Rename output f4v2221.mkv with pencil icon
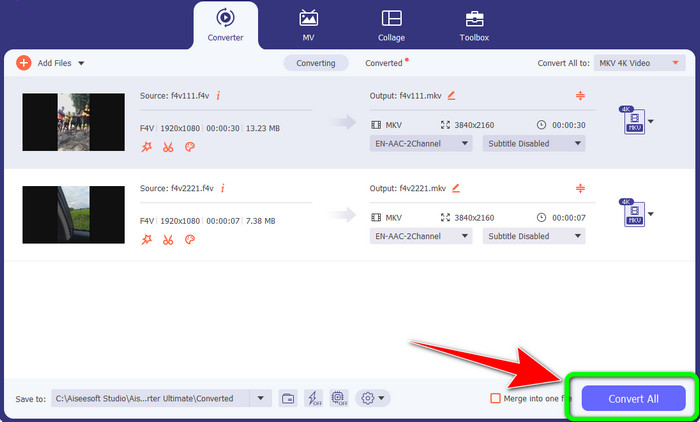Screen dimensions: 700x422 tap(456, 188)
